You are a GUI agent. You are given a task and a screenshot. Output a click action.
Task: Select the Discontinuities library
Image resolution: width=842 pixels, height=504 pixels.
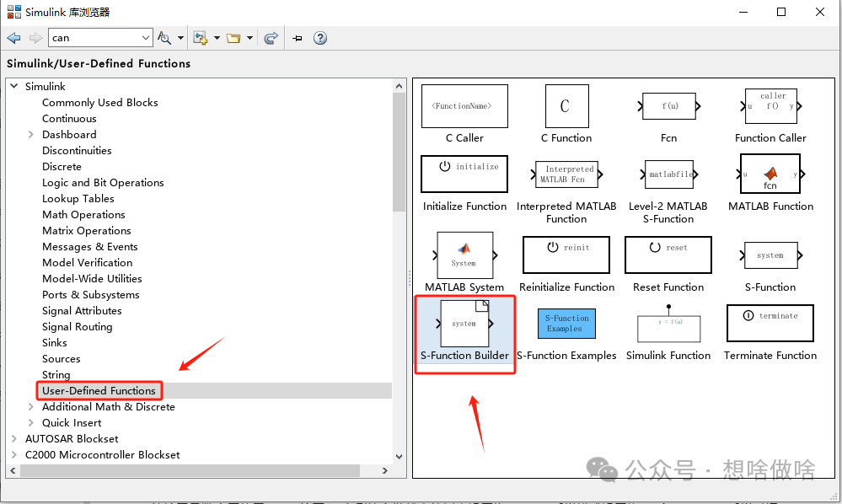[x=77, y=151]
